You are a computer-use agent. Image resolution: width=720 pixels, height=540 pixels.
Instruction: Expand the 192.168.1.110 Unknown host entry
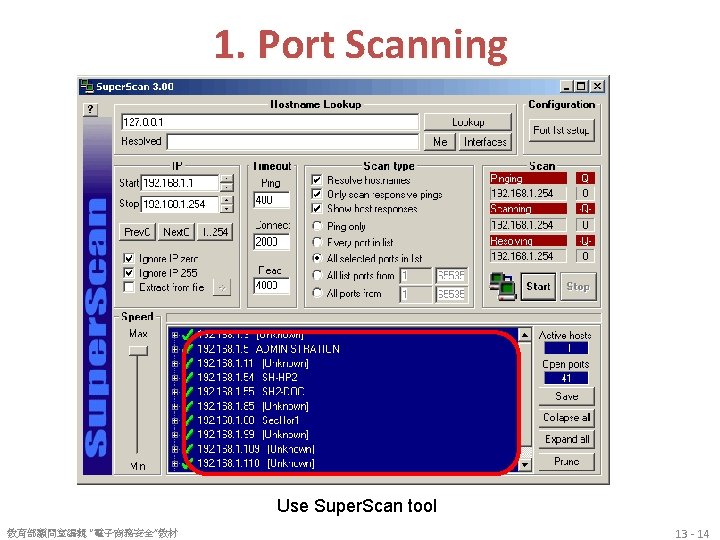(x=175, y=464)
